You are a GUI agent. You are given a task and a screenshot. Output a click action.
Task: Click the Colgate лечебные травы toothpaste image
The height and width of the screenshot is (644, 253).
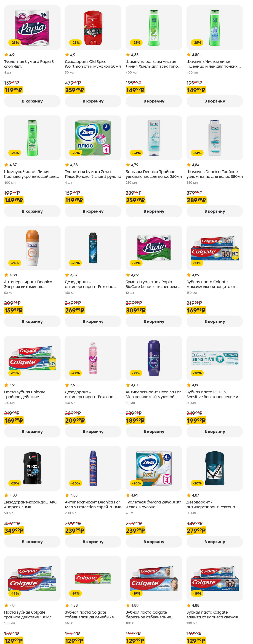click(93, 578)
